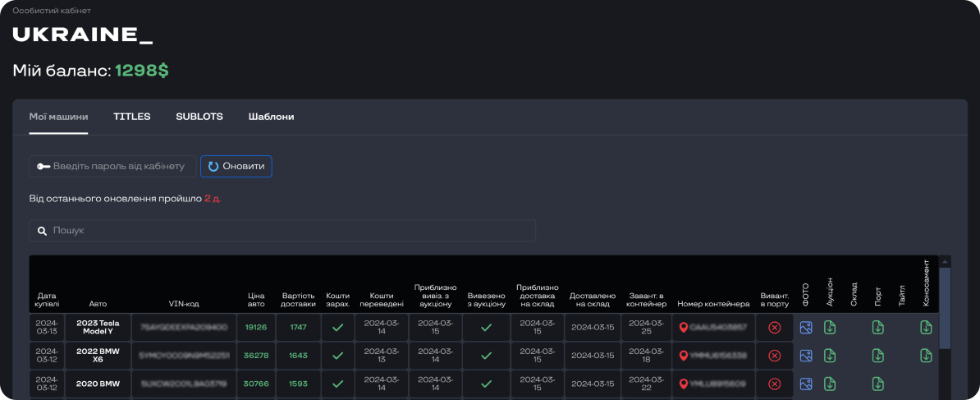Download auction file for 2022 BMW X6
Screen dimensions: 980x400
pyautogui.click(x=830, y=356)
